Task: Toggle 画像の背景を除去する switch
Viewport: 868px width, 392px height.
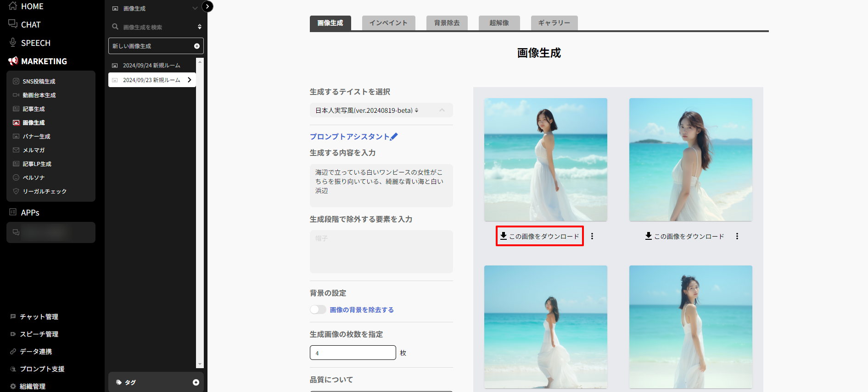Action: pyautogui.click(x=318, y=310)
